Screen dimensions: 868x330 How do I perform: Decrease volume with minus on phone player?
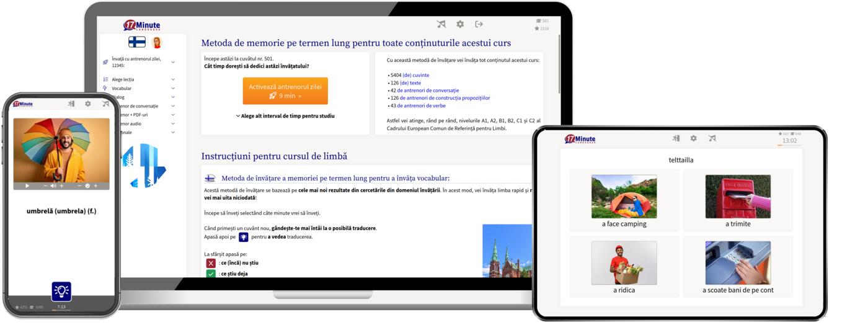coord(45,185)
